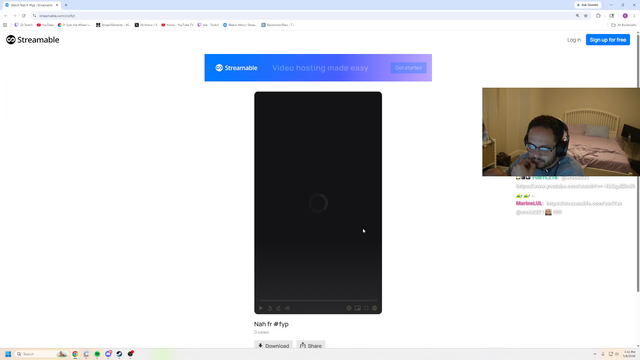Click the rewind button in the video controls

(x=270, y=308)
